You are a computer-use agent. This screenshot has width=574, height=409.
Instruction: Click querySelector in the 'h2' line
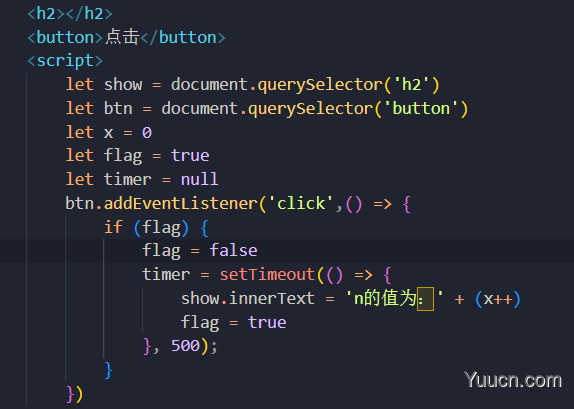point(320,85)
